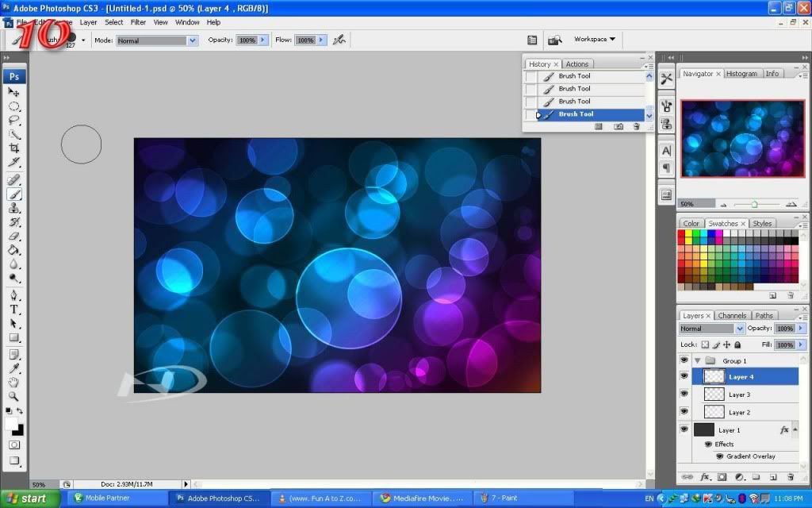Open the Layer Comps dock icon
This screenshot has width=812, height=508.
point(666,195)
